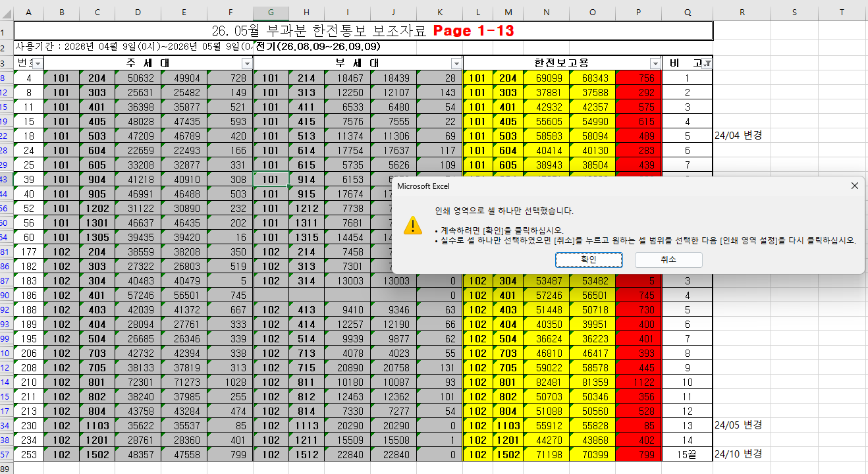868x474 pixels.
Task: Select row header 89 at the bottom
Action: pyautogui.click(x=7, y=468)
